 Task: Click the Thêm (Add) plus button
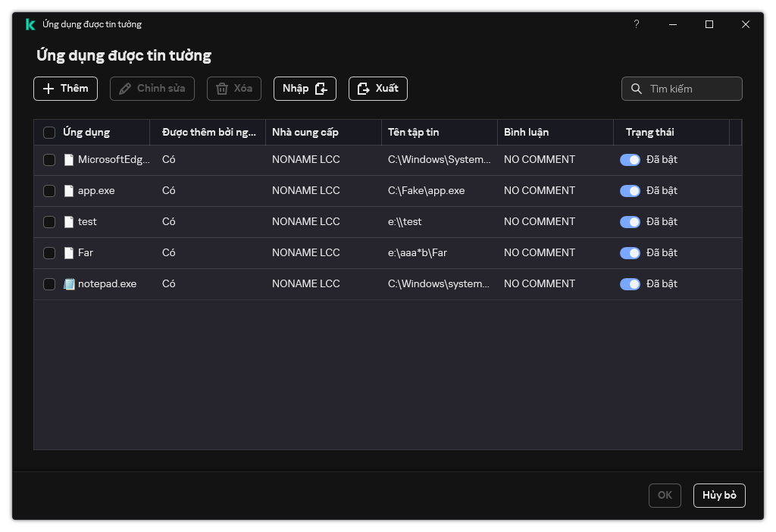click(65, 89)
